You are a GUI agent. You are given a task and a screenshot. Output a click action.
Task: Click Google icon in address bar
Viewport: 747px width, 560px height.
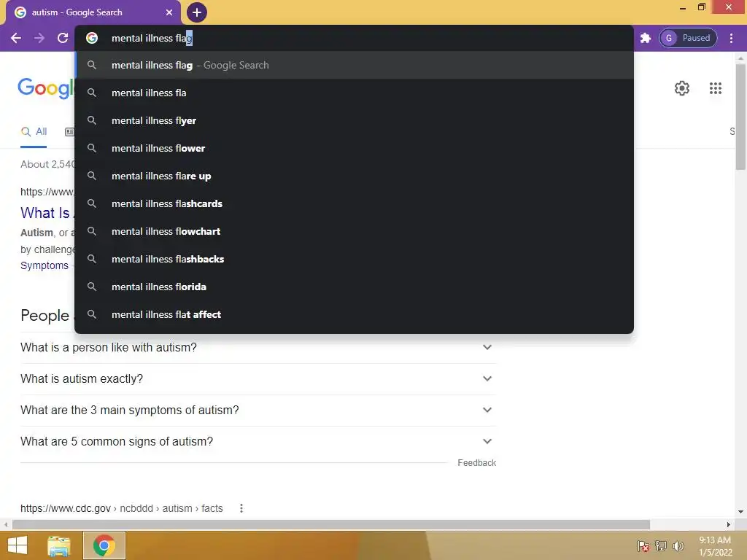pos(92,38)
